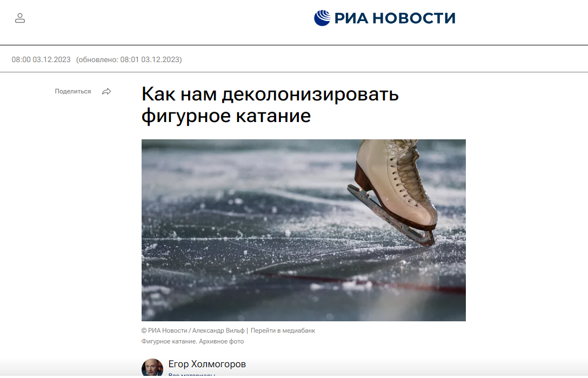
Task: Click the share arrow icon
Action: coord(106,91)
